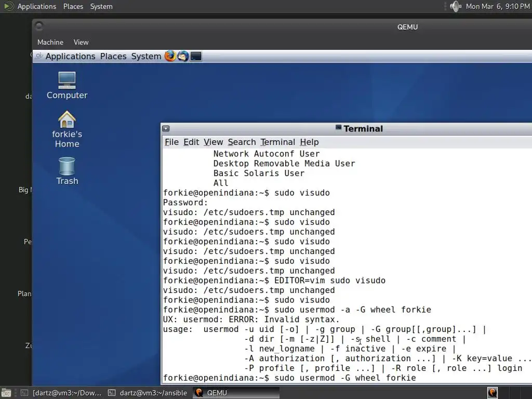Open the Terminal View menu
The height and width of the screenshot is (399, 532).
pyautogui.click(x=213, y=142)
